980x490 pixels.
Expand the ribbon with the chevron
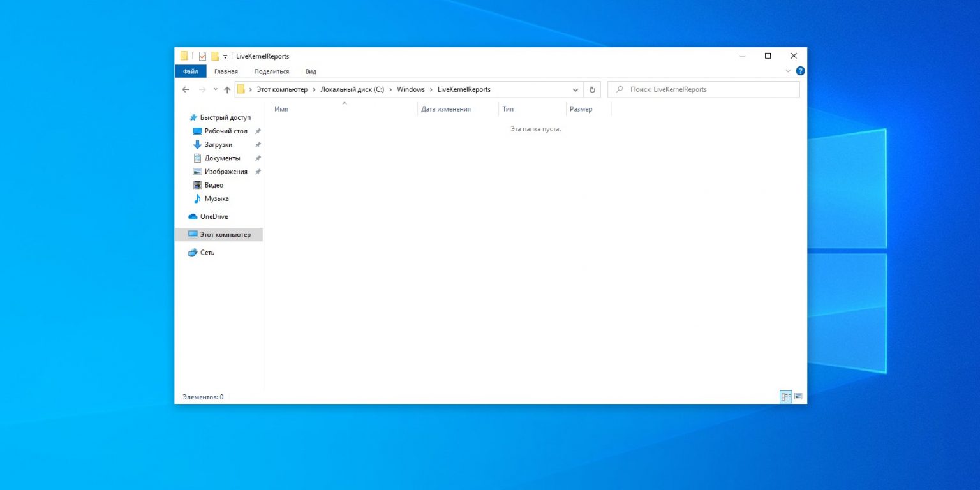point(788,71)
